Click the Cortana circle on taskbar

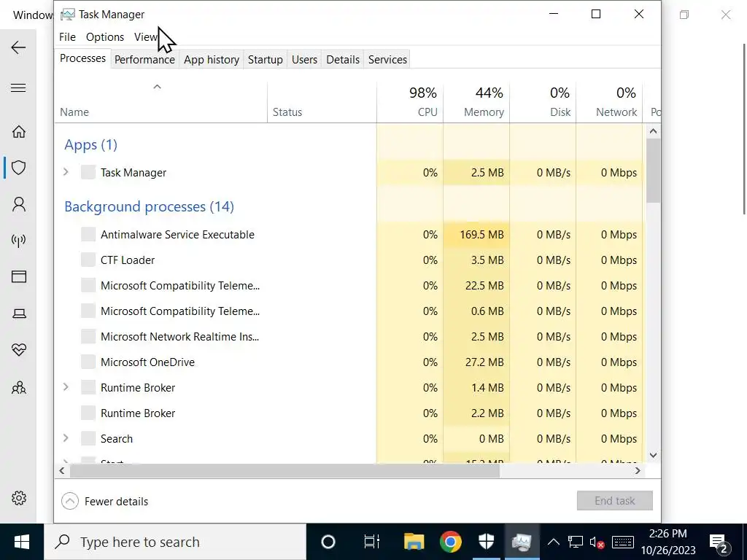point(328,542)
